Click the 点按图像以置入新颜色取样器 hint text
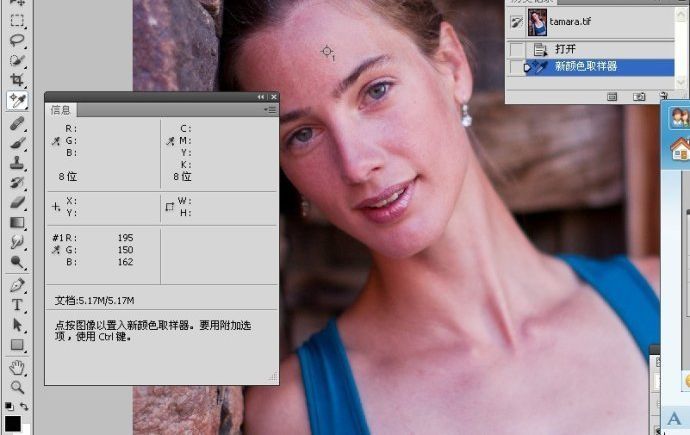Viewport: 690px width, 435px height. click(x=153, y=331)
